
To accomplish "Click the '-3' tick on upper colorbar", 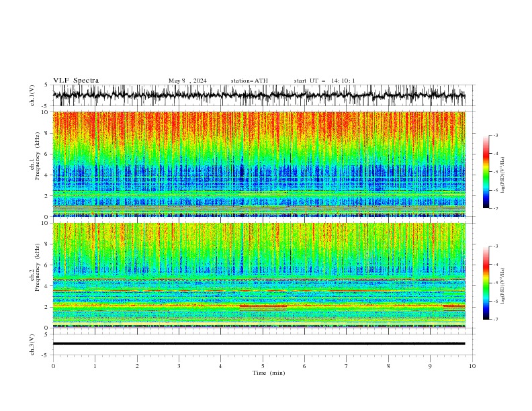I will 495,135.
